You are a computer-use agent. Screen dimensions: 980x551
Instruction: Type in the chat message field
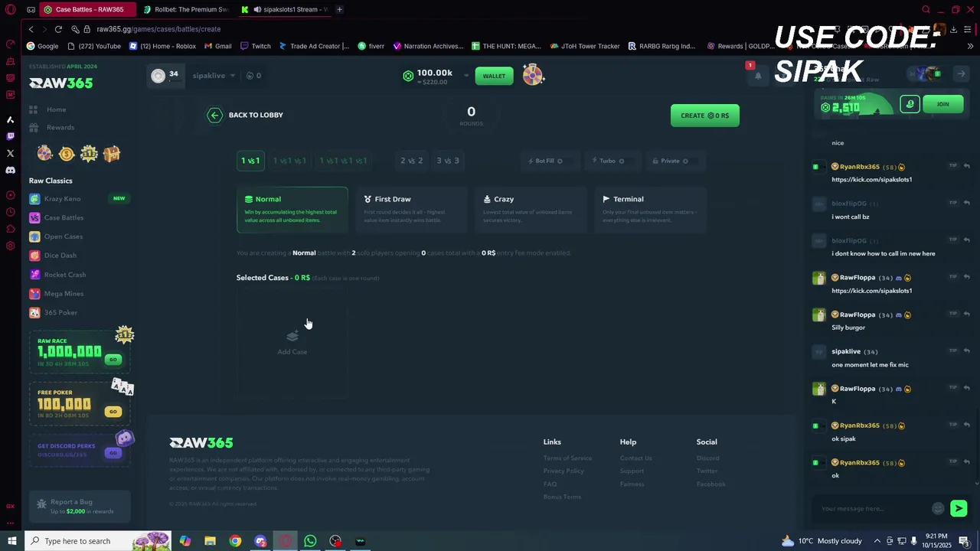pyautogui.click(x=871, y=509)
